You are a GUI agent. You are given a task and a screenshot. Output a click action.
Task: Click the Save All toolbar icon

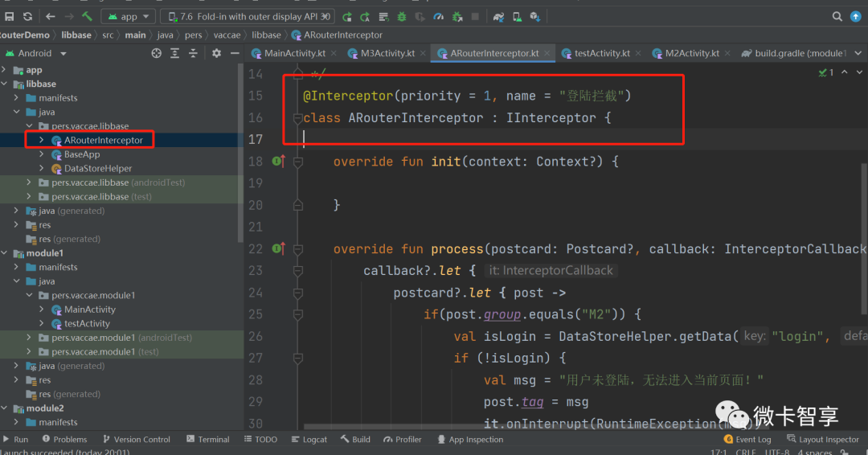click(x=9, y=17)
